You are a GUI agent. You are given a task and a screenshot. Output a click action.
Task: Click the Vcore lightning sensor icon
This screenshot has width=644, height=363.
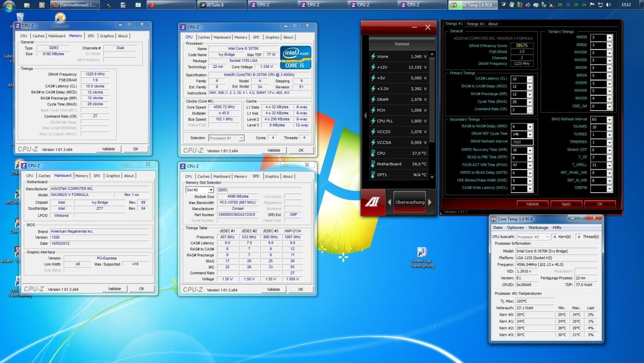point(373,56)
